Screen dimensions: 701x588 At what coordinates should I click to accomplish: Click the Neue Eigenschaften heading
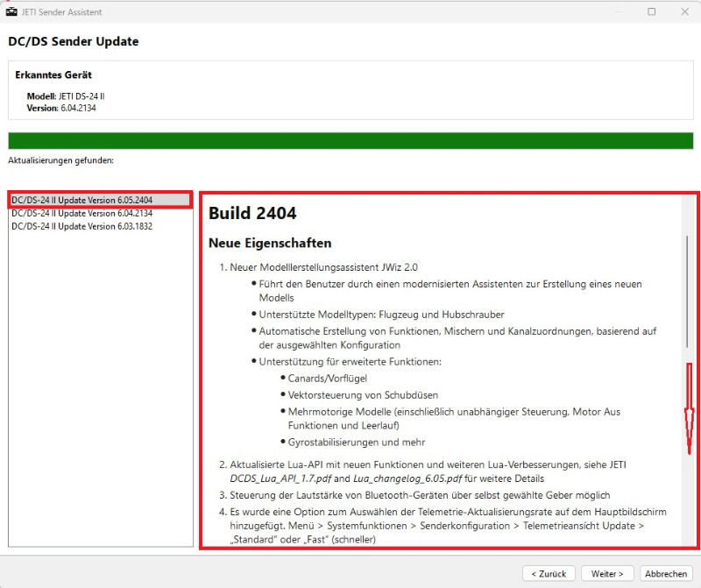[270, 244]
